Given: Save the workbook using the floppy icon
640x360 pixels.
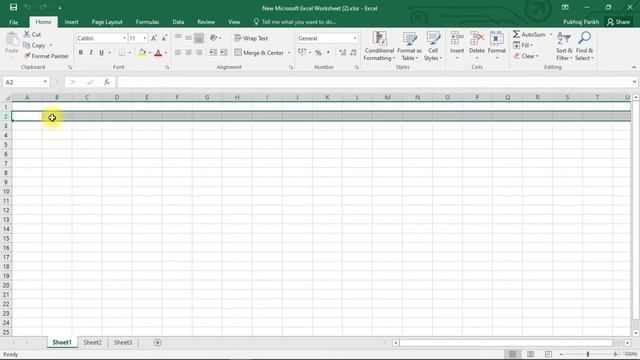Looking at the screenshot, I should point(13,7).
